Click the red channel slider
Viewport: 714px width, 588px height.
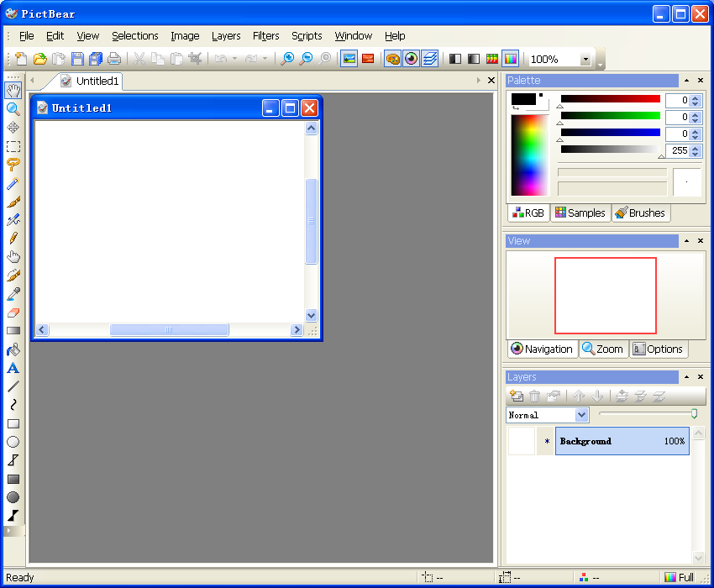610,99
